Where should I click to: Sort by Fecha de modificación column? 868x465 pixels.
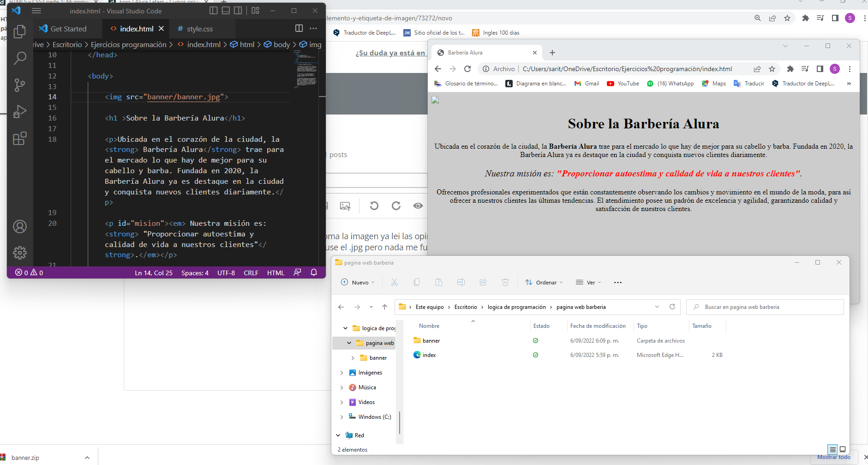tap(598, 326)
